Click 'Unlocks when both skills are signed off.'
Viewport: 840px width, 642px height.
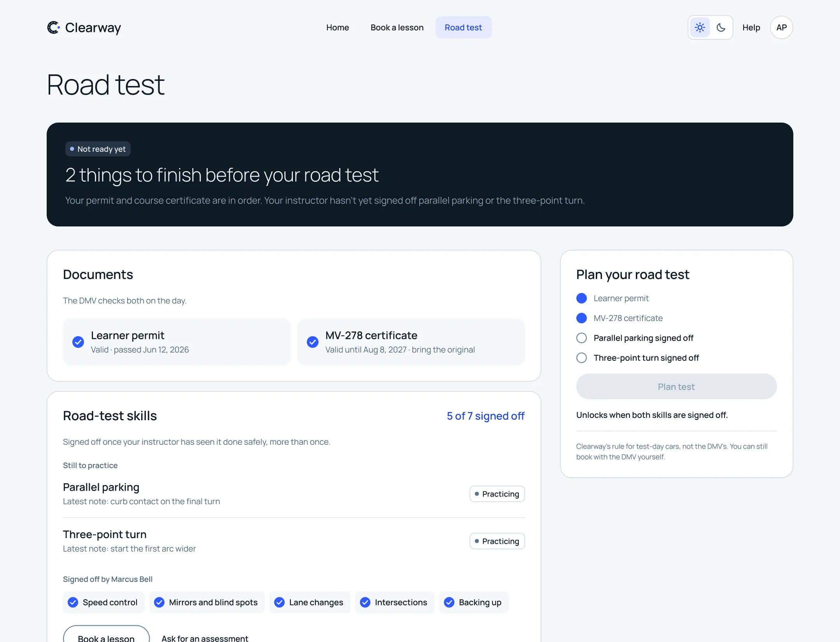click(x=652, y=415)
